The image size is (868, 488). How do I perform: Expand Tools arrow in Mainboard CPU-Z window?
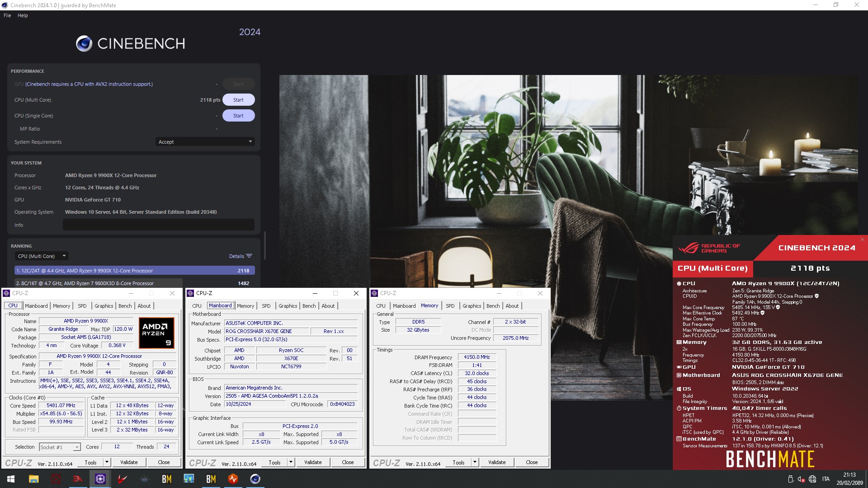(x=291, y=462)
